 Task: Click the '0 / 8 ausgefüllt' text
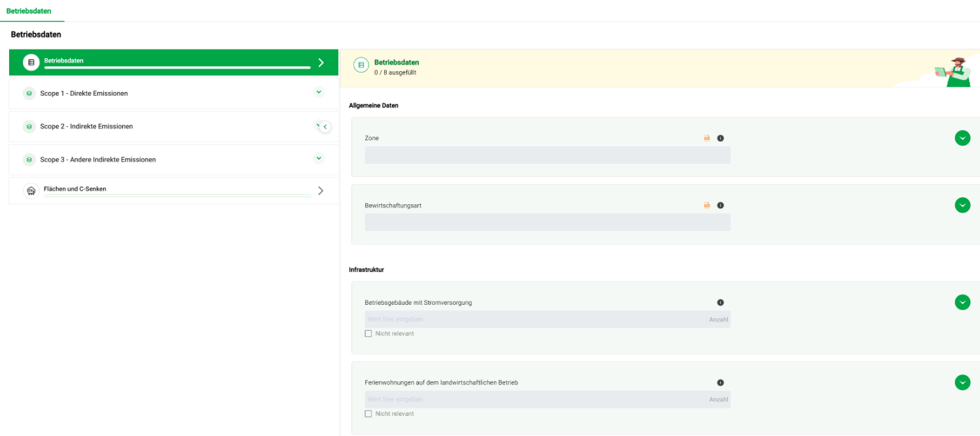395,72
